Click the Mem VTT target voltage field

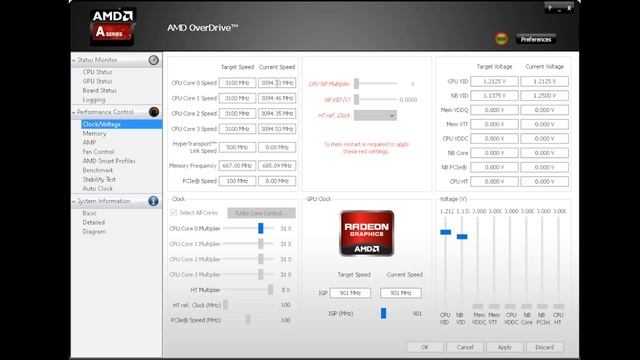coord(494,124)
